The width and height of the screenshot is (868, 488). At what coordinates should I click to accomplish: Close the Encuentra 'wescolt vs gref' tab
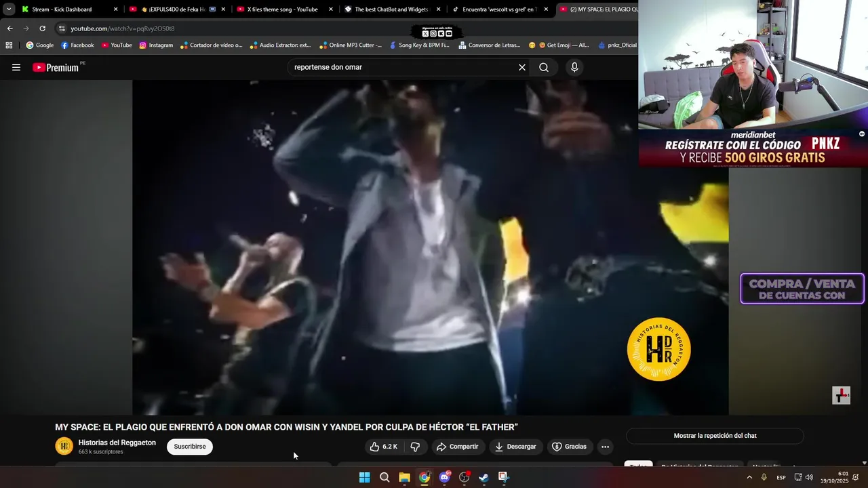point(546,9)
